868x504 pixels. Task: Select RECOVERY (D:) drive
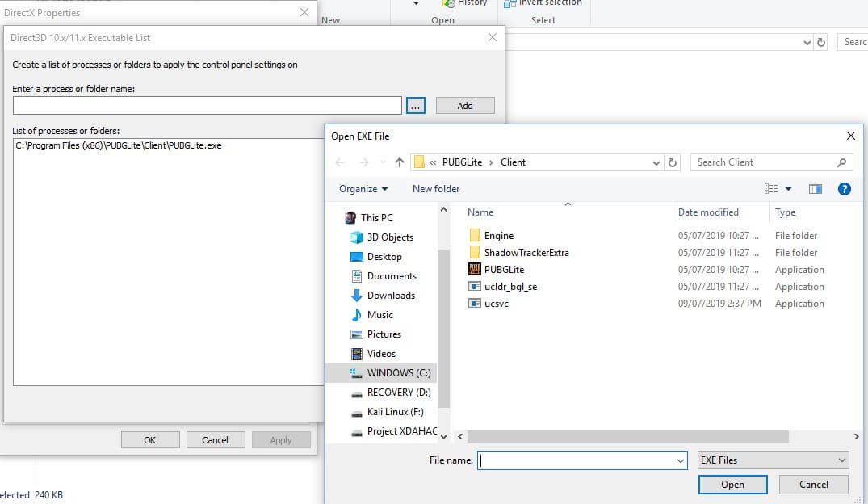coord(399,392)
